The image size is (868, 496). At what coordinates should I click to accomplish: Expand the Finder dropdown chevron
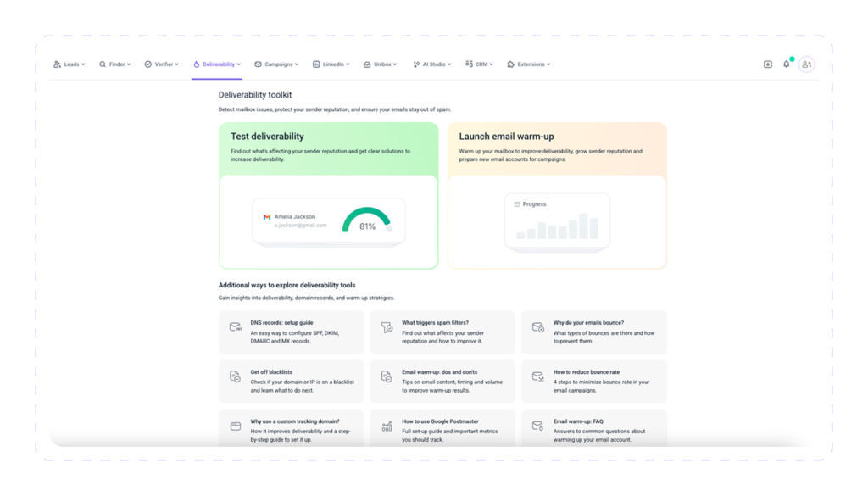click(x=129, y=64)
